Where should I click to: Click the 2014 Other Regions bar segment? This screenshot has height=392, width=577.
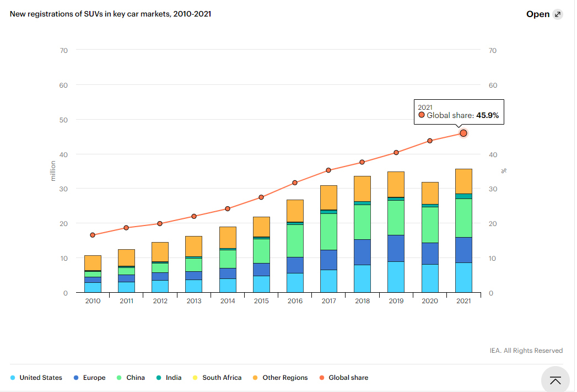(228, 238)
